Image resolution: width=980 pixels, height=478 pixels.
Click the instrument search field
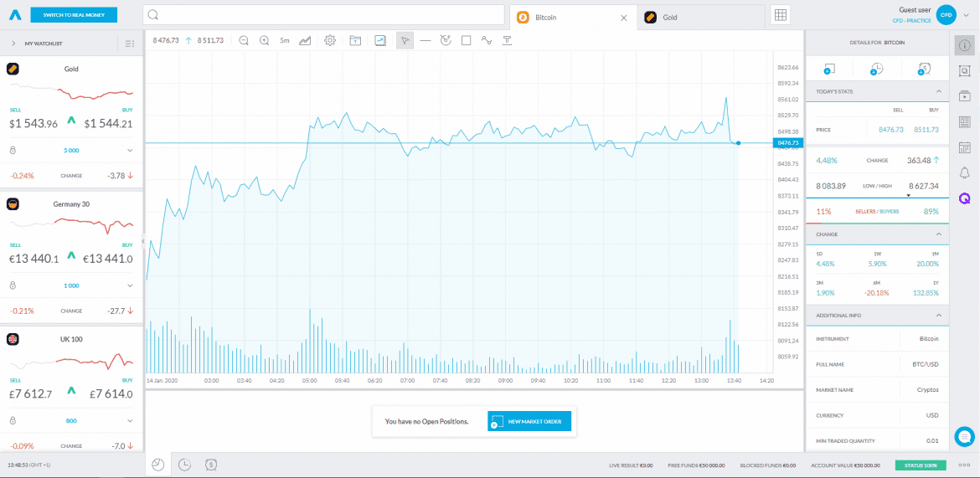click(325, 16)
